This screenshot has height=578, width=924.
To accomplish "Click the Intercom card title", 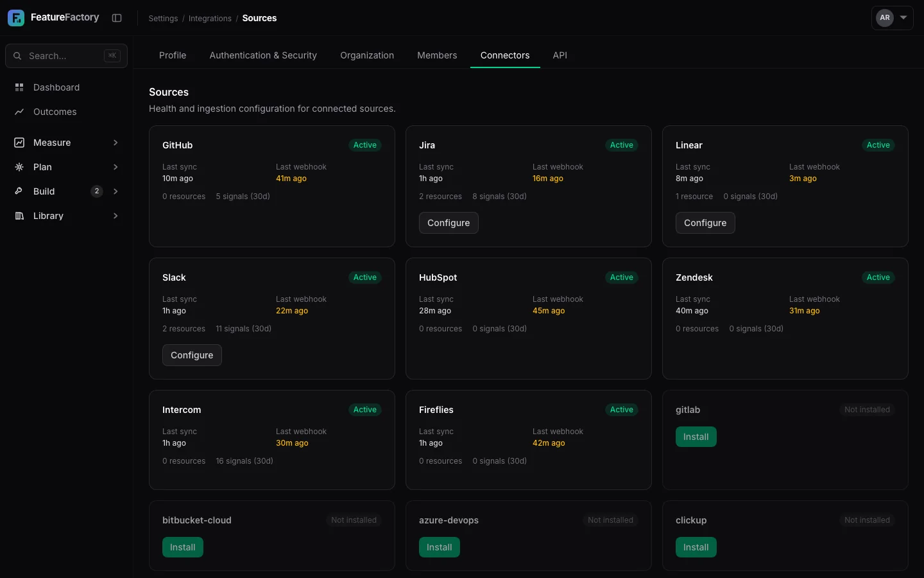I will [x=182, y=410].
